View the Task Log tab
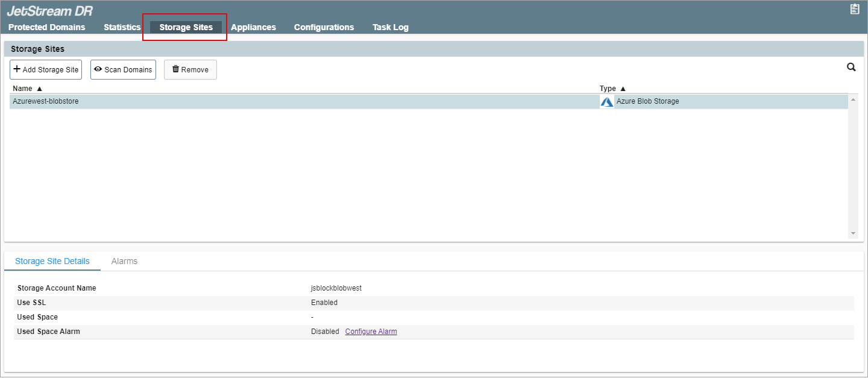 pyautogui.click(x=390, y=27)
